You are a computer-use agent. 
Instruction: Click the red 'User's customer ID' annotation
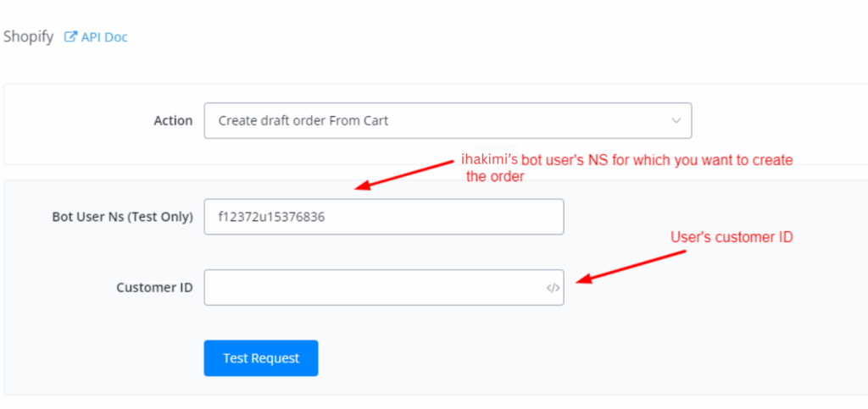pos(732,238)
